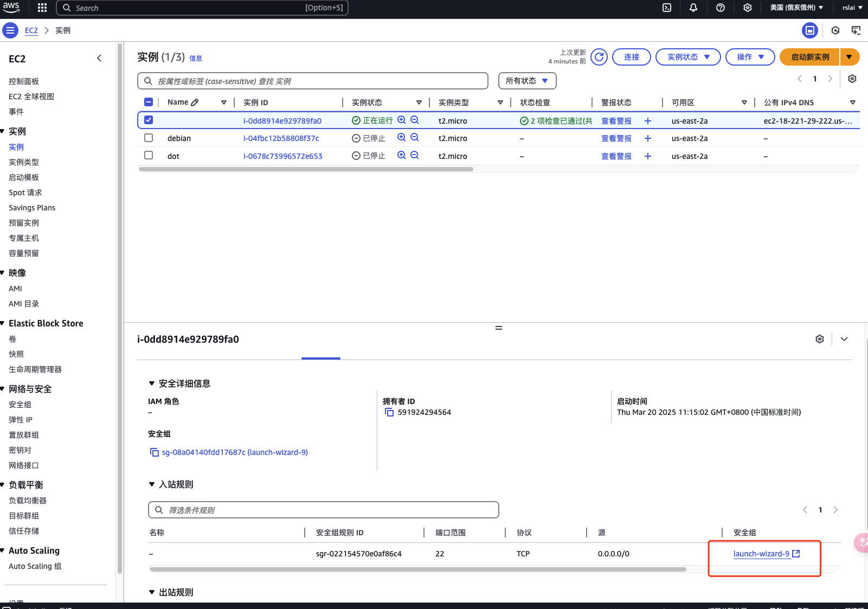The image size is (868, 609).
Task: Sort by the 可用区 column arrow
Action: point(744,102)
